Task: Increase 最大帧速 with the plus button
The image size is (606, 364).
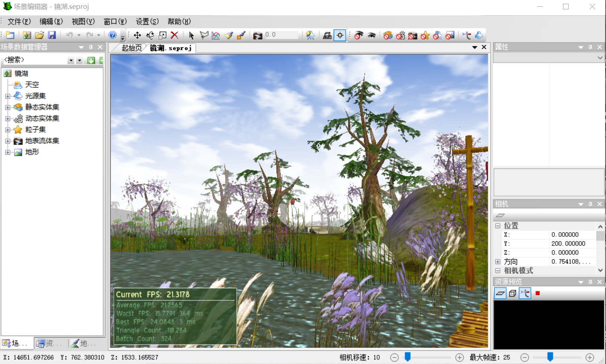Action: point(590,358)
